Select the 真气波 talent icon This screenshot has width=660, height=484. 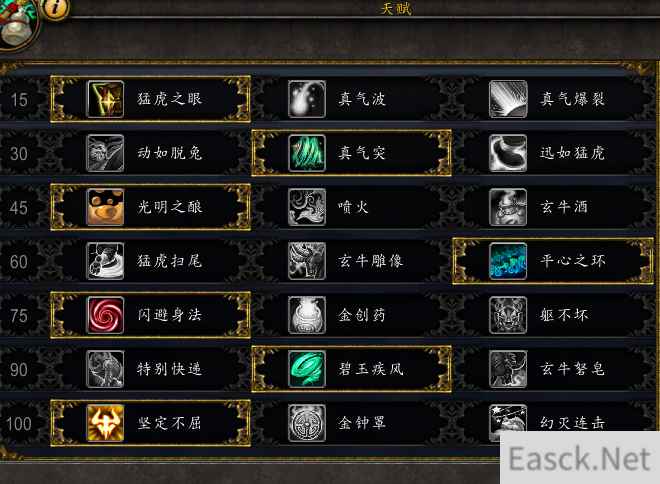(x=307, y=99)
